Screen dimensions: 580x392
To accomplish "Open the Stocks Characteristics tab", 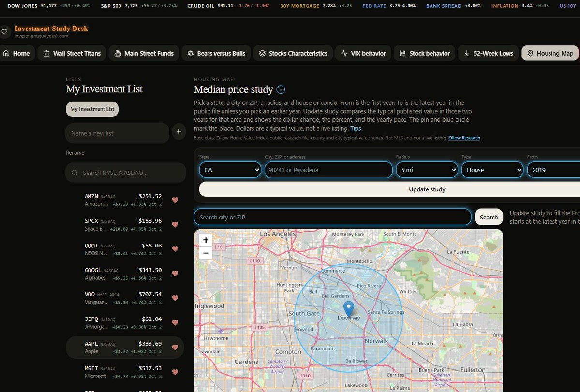I will tap(293, 53).
